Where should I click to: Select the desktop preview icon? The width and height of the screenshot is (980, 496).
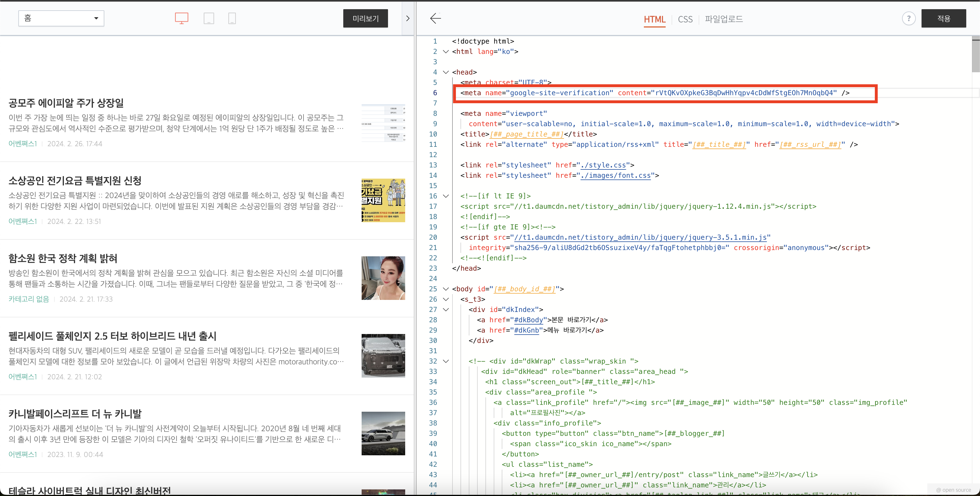click(x=181, y=18)
